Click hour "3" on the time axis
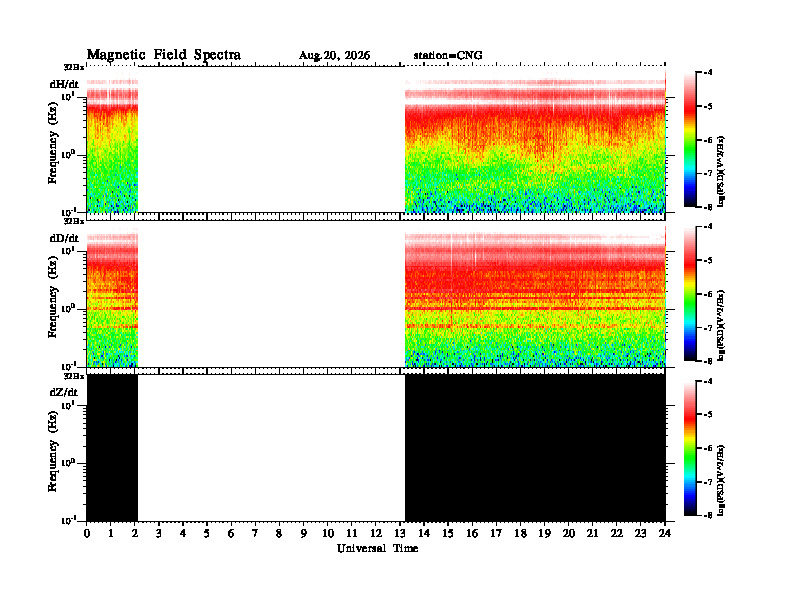The height and width of the screenshot is (612, 792). 159,533
